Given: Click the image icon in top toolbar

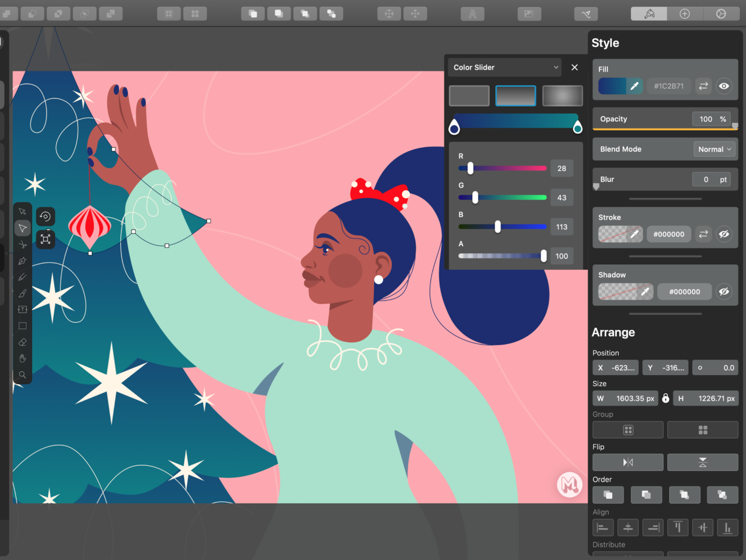Looking at the screenshot, I should pyautogui.click(x=529, y=14).
